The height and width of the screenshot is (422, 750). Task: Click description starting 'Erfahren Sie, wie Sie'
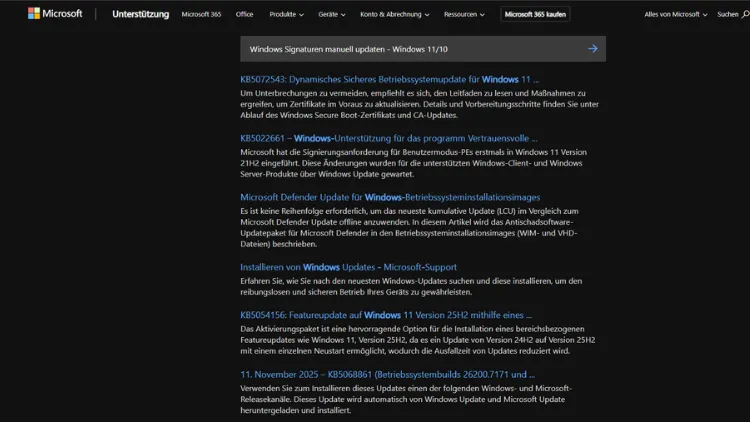(x=411, y=286)
